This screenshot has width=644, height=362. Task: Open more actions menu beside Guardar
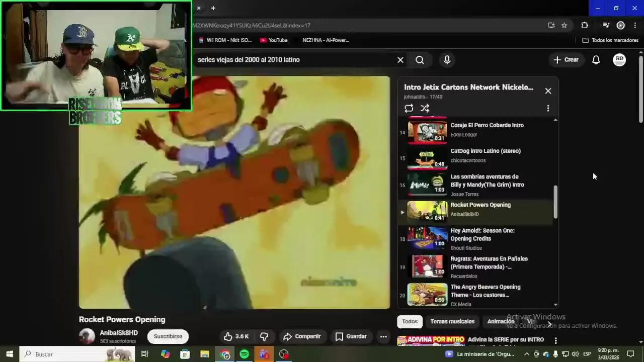pos(383,336)
